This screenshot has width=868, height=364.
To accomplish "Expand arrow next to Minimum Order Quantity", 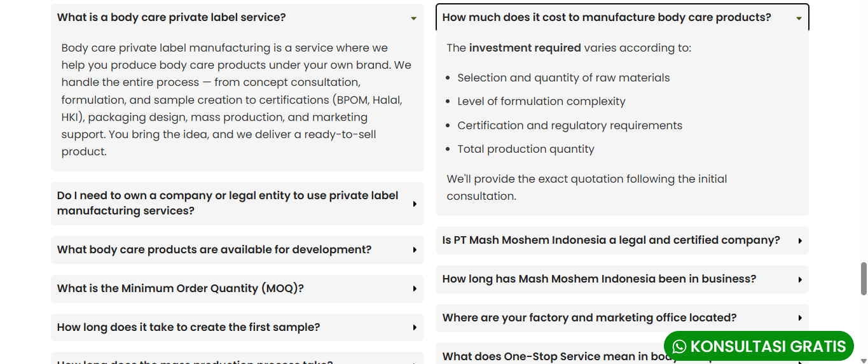I will coord(415,289).
